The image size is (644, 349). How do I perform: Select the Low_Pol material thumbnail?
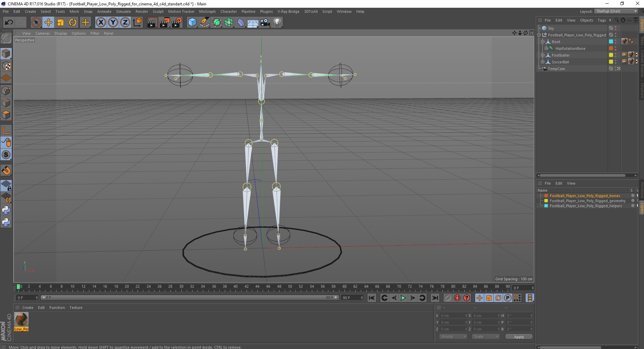[21, 319]
